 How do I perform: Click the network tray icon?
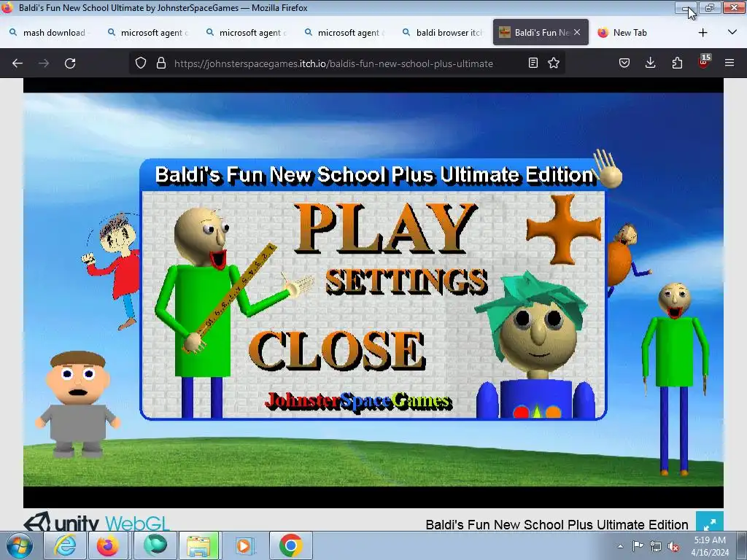[656, 546]
